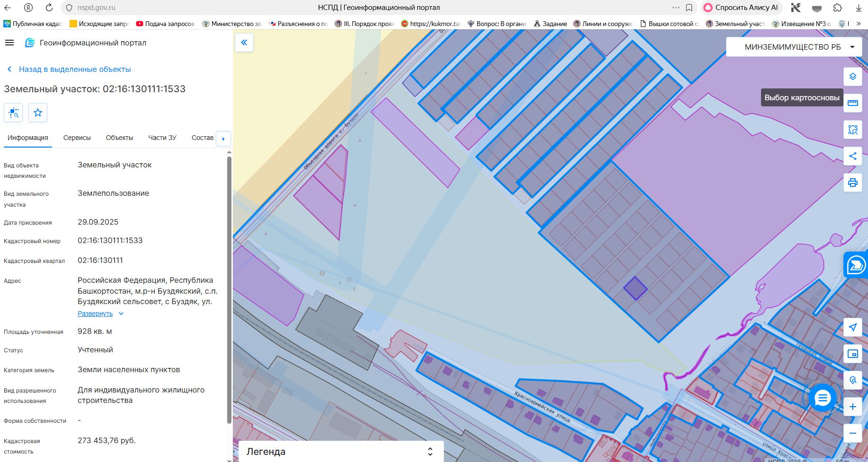The width and height of the screenshot is (868, 462).
Task: Click the Землепользование value
Action: click(113, 193)
